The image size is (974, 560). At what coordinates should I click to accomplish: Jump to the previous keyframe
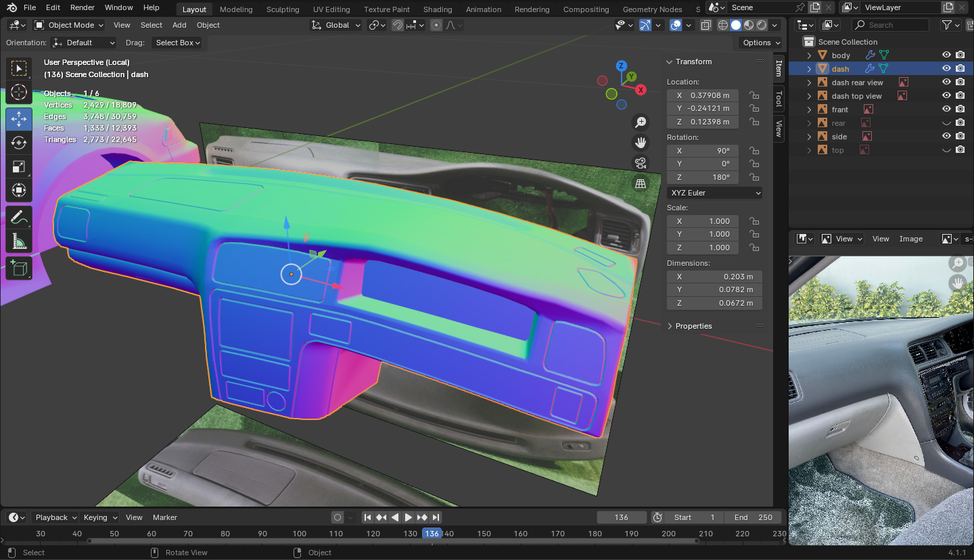click(381, 517)
